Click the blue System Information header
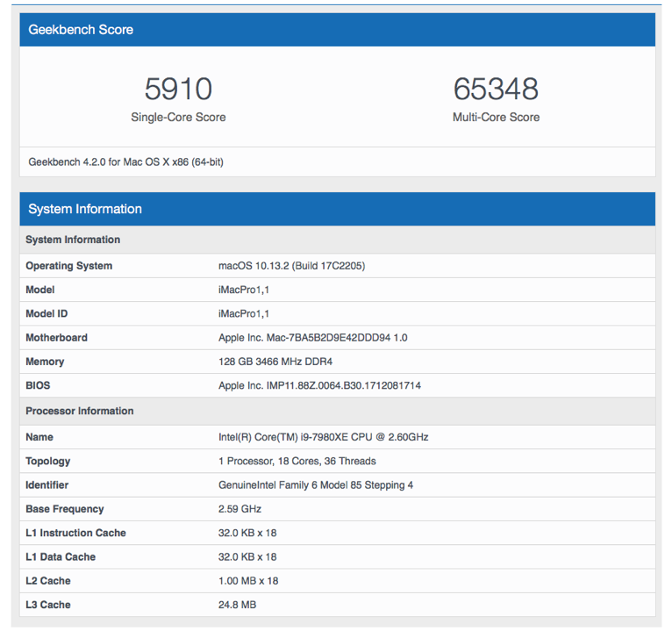Screen dimensions: 672x631 (337, 209)
